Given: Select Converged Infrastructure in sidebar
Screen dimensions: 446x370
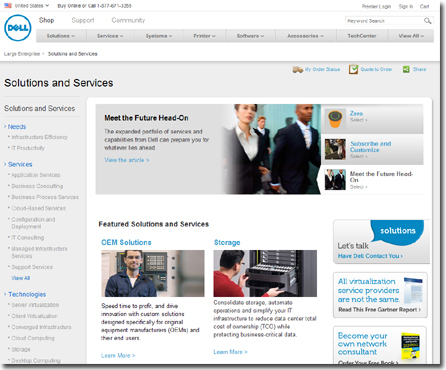Looking at the screenshot, I should click(41, 327).
